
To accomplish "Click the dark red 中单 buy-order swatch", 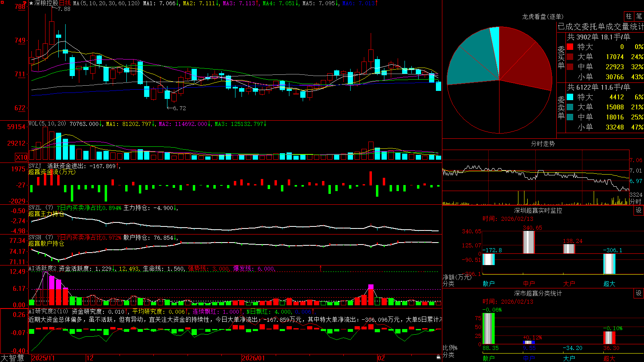I will [570, 67].
